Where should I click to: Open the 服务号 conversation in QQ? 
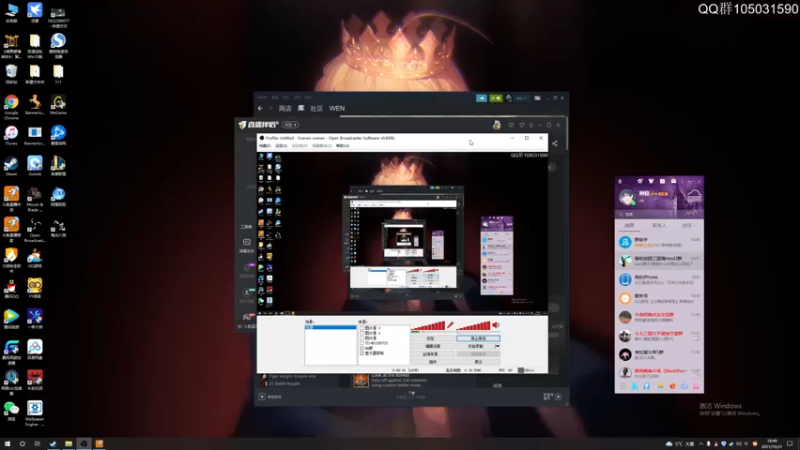pos(659,298)
